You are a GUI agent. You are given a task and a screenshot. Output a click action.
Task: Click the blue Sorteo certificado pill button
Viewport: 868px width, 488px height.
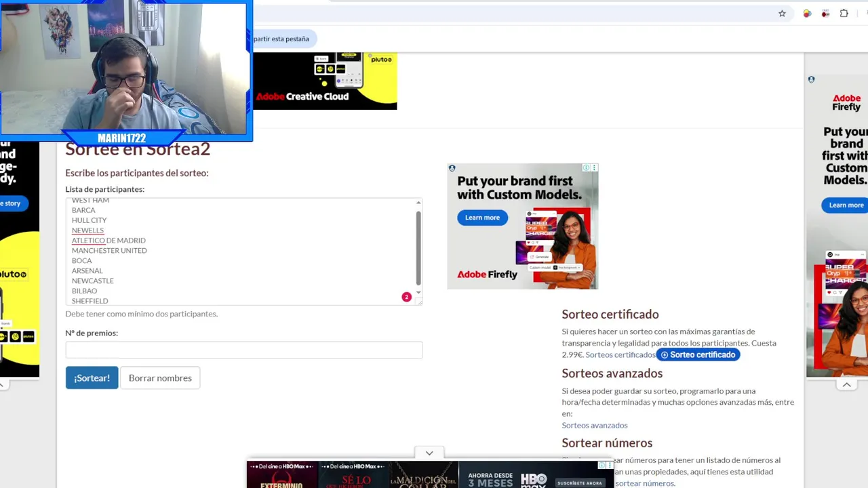tap(698, 354)
